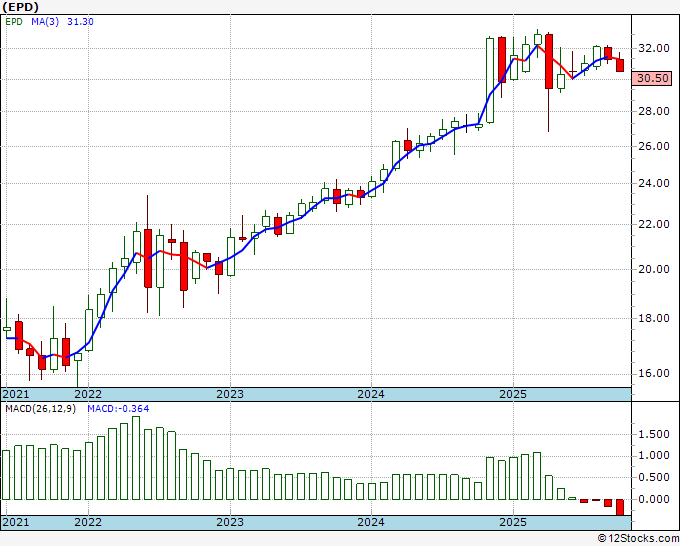Click the MACD:-0.364 value label
The height and width of the screenshot is (546, 680).
coord(118,409)
